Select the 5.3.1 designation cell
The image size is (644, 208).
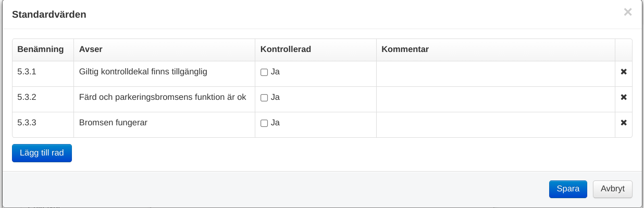coord(27,72)
